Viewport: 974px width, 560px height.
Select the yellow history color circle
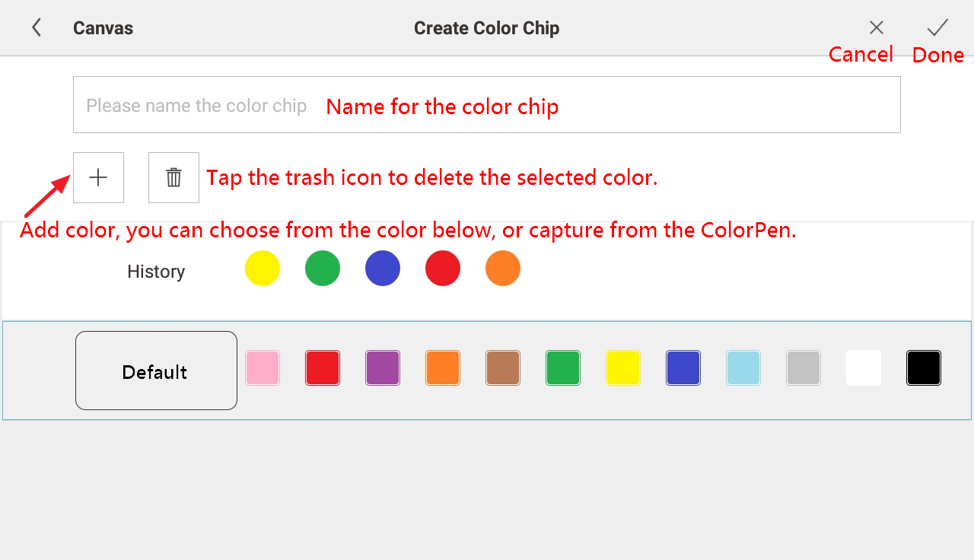[263, 269]
